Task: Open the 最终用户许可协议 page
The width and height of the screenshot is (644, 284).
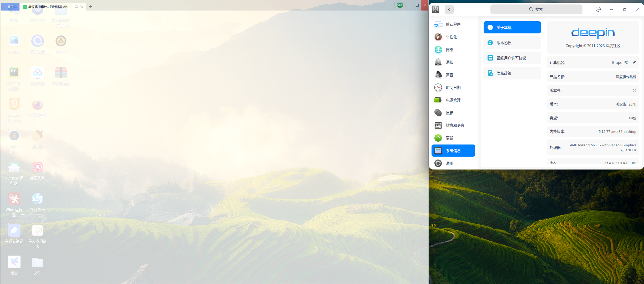Action: click(512, 58)
